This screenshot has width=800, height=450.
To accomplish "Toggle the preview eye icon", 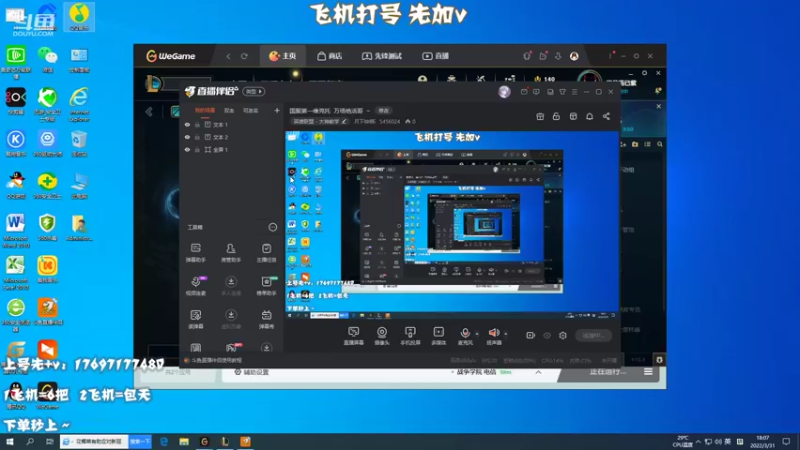I will click(x=547, y=335).
